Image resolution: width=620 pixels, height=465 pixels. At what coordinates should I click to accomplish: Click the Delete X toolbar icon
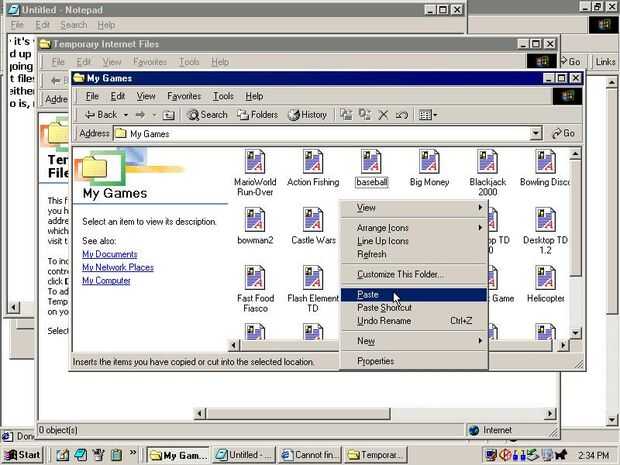pos(383,115)
